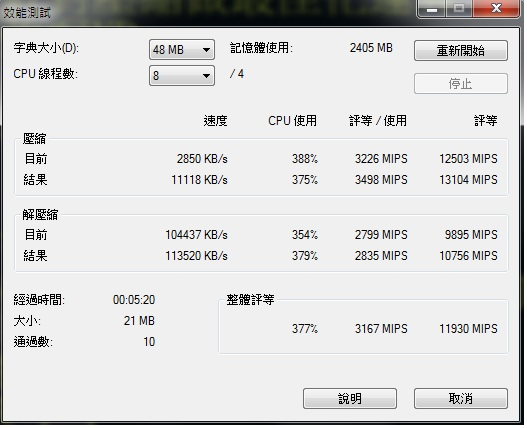Viewport: 527px width, 428px height.
Task: Click the 解壓縮 group label
Action: point(40,215)
